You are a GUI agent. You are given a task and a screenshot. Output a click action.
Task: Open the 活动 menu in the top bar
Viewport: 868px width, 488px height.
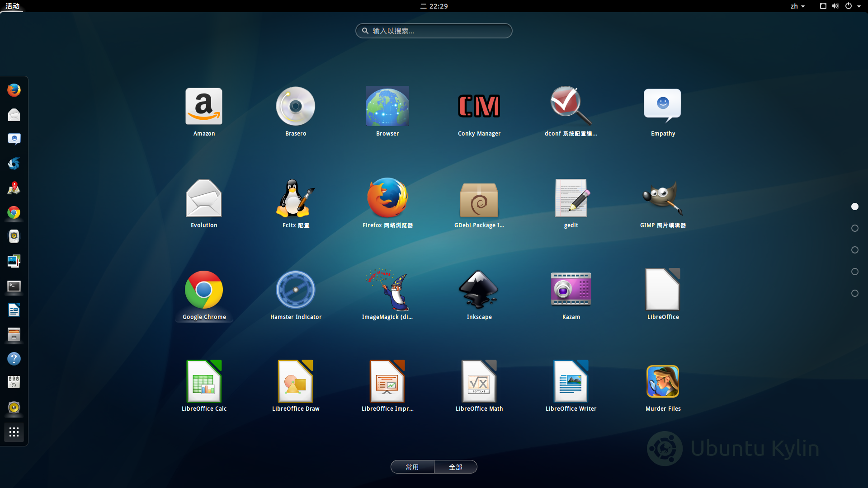pos(13,6)
